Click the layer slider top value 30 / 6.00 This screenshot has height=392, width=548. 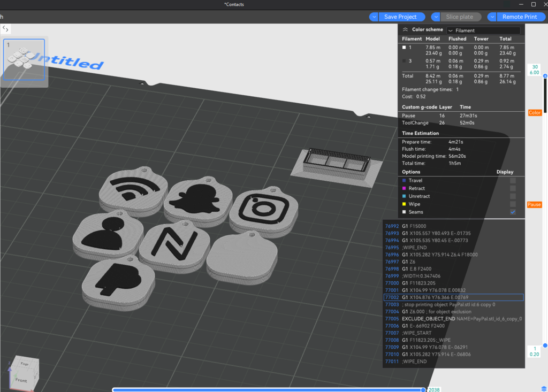point(535,70)
